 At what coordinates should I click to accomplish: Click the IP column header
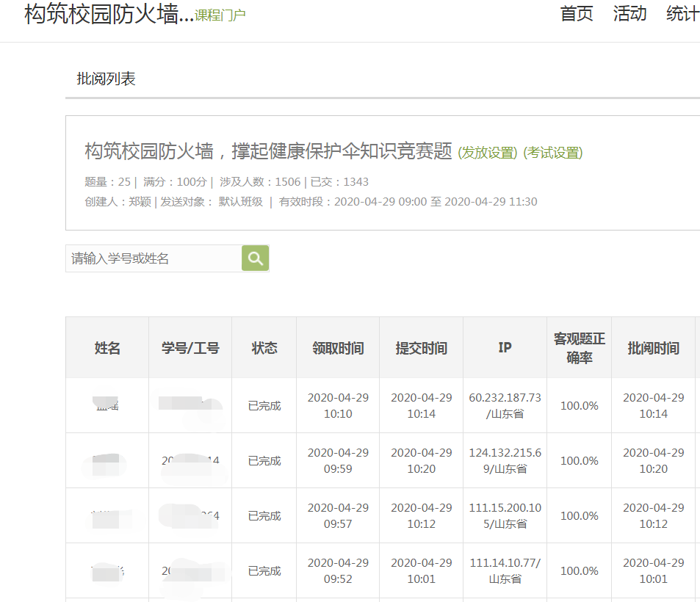point(505,348)
